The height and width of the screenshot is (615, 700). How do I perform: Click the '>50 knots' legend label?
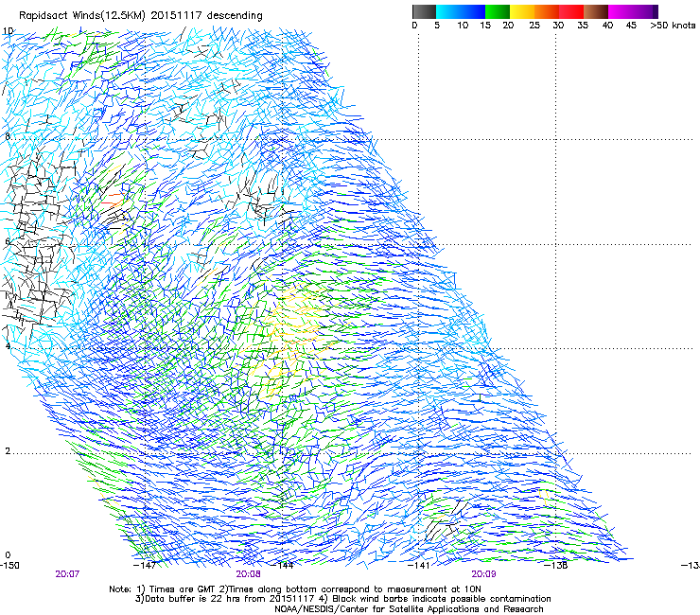(x=673, y=26)
